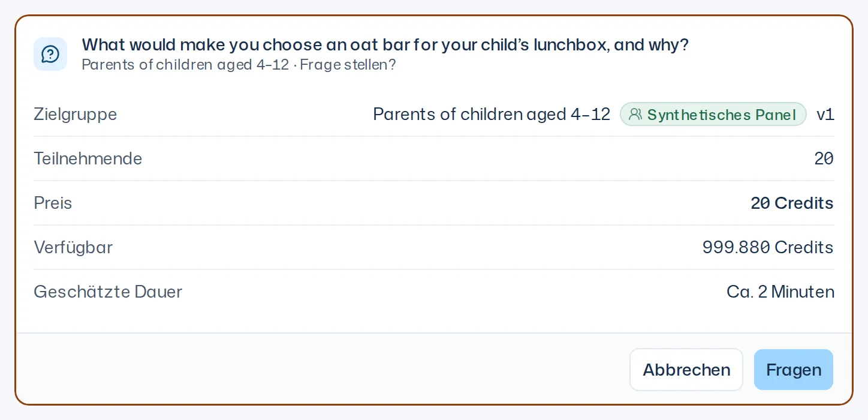Click the people icon in Synthetisches Panel badge
868x420 pixels.
(635, 114)
